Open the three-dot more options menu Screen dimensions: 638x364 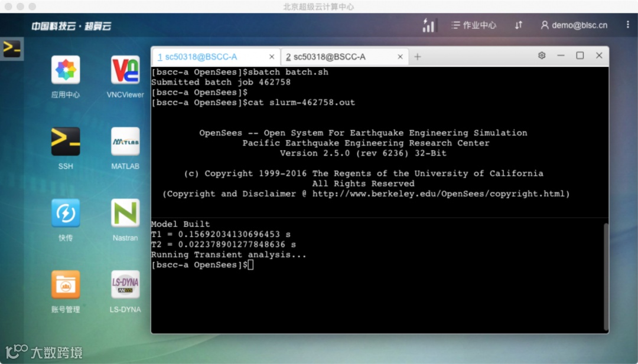pos(628,25)
